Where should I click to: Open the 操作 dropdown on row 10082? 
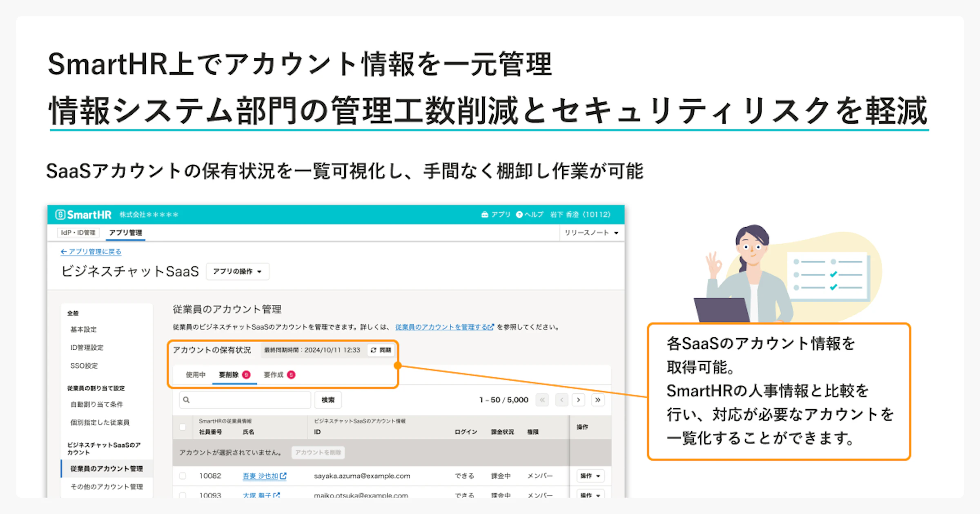(590, 476)
